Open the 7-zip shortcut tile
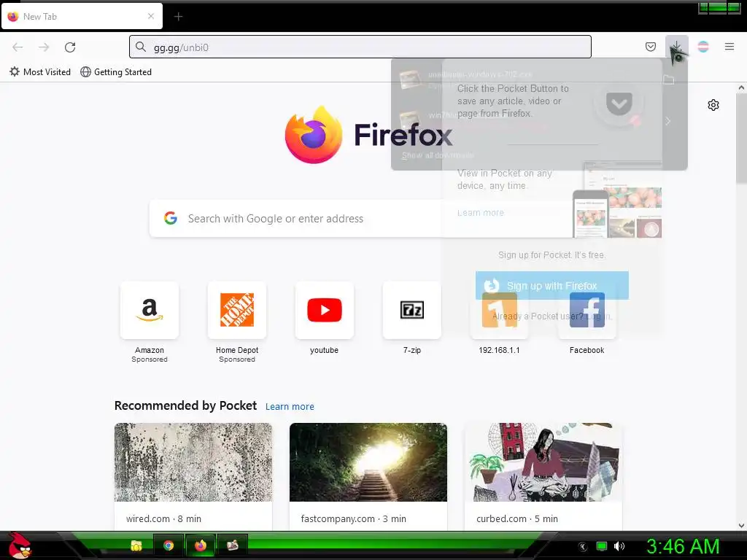Screen dimensions: 747x560 pos(412,310)
